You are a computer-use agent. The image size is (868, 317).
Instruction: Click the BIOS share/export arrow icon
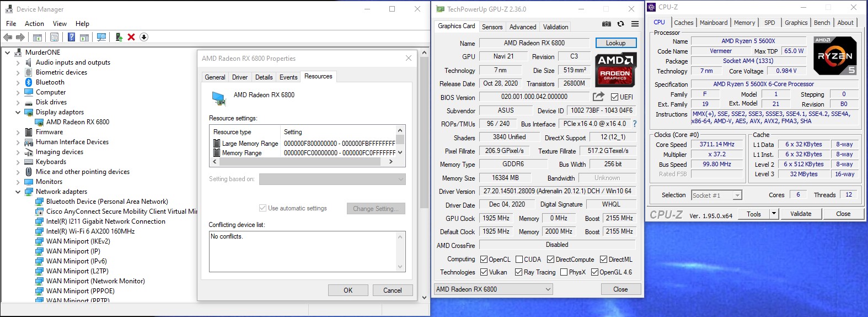pyautogui.click(x=599, y=97)
